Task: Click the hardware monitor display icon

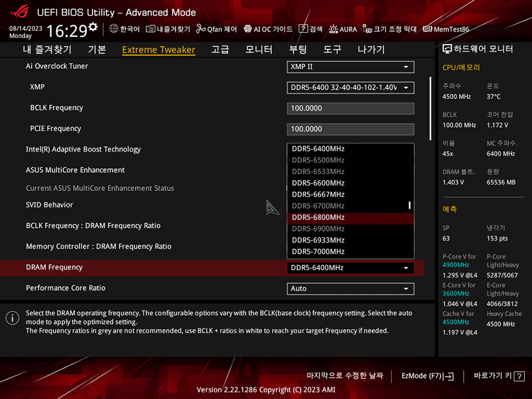Action: pos(447,49)
